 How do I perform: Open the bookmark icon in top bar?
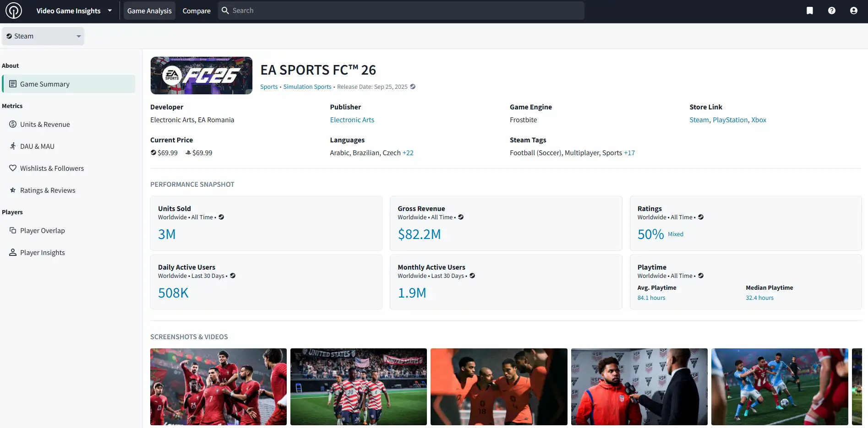(x=810, y=11)
